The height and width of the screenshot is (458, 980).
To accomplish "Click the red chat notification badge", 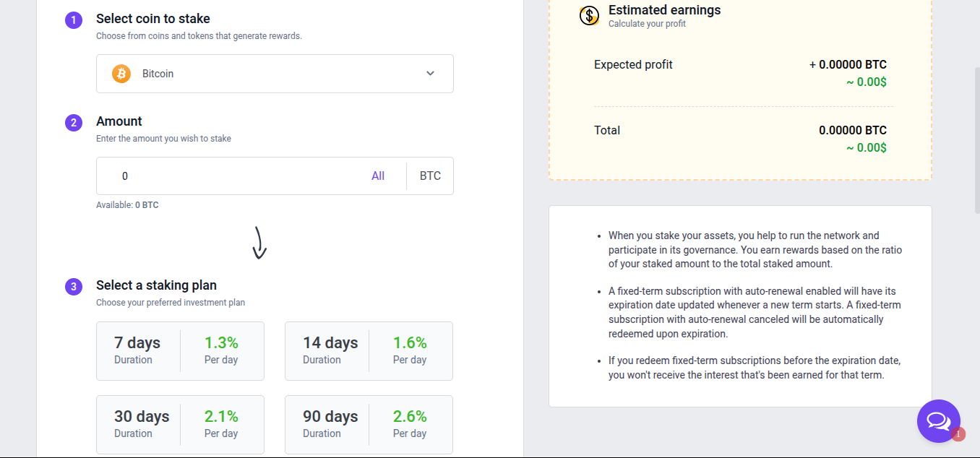I will click(958, 434).
